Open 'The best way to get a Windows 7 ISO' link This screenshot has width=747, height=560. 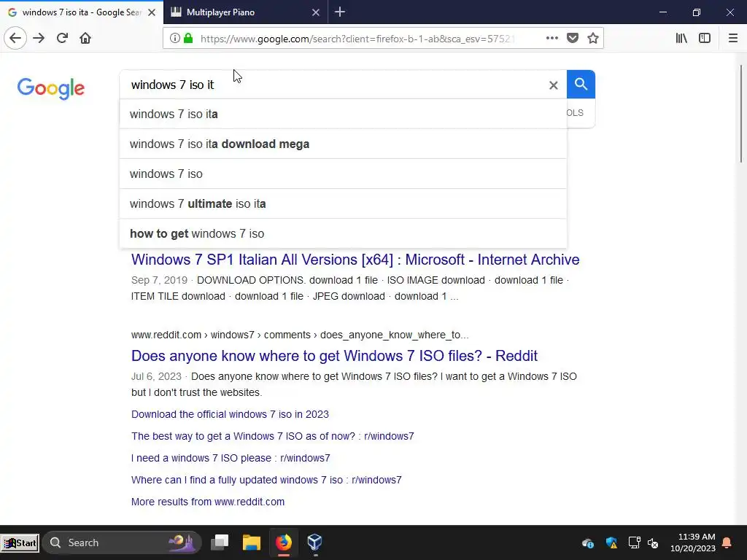pyautogui.click(x=273, y=436)
